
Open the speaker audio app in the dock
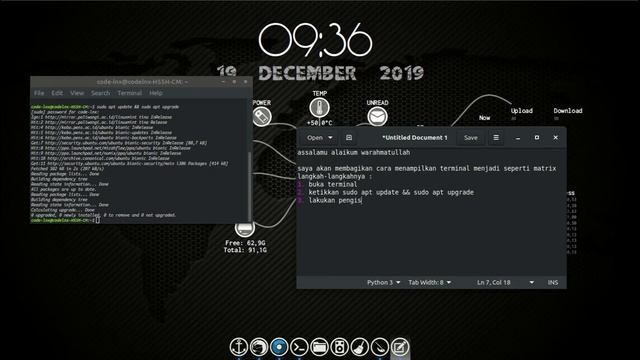339,347
